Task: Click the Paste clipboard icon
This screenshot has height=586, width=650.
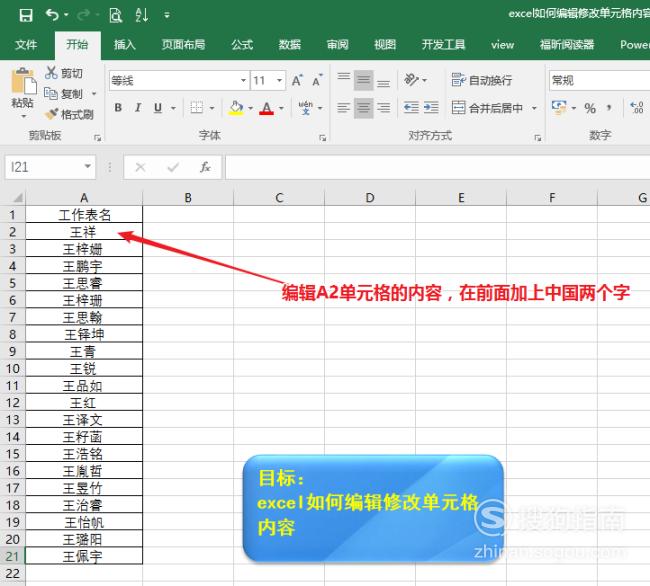Action: coord(23,81)
